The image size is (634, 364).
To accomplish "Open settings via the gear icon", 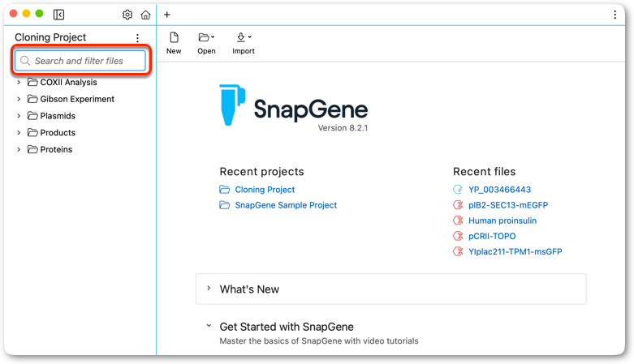I will click(127, 15).
